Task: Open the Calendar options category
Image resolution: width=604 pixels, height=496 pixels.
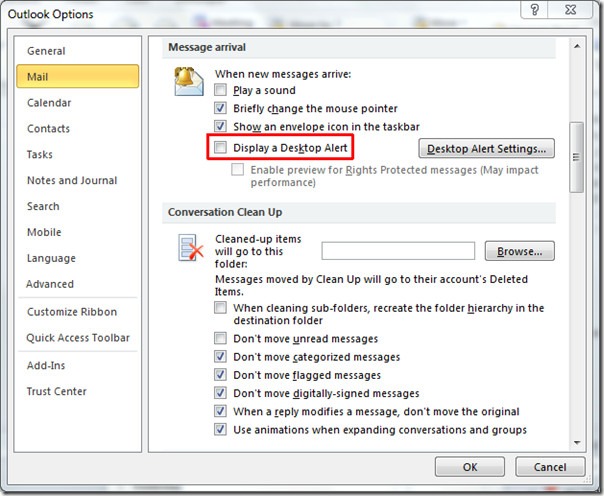Action: (x=49, y=102)
